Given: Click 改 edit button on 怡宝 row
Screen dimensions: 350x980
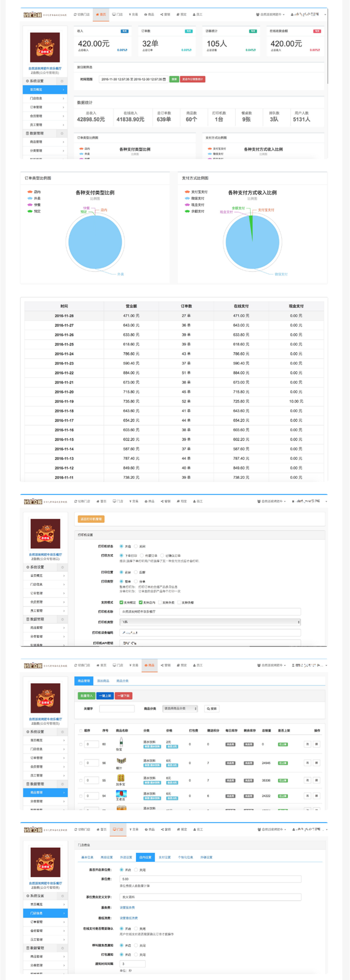Looking at the screenshot, I should coord(308,744).
